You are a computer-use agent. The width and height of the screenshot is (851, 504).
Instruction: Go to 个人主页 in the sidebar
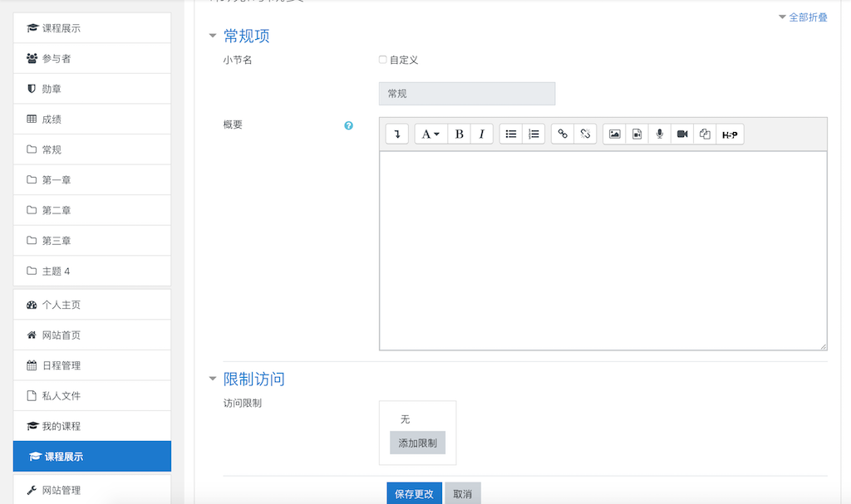tap(91, 305)
